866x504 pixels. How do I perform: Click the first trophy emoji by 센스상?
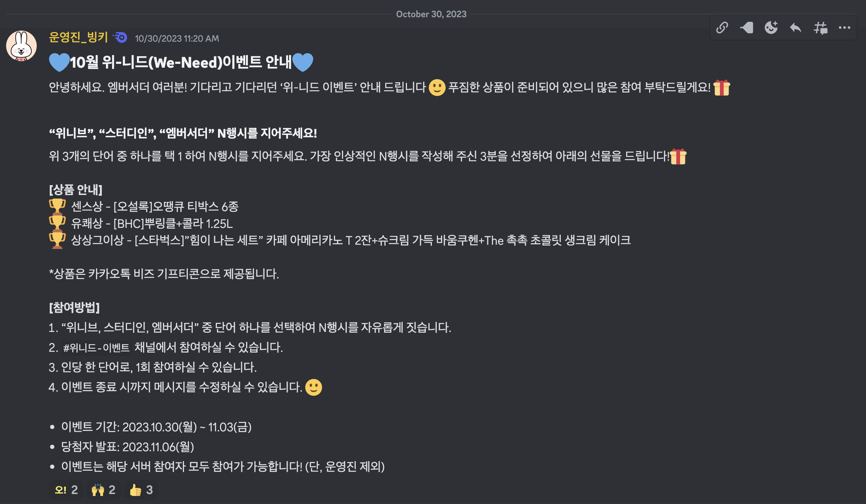coord(57,206)
